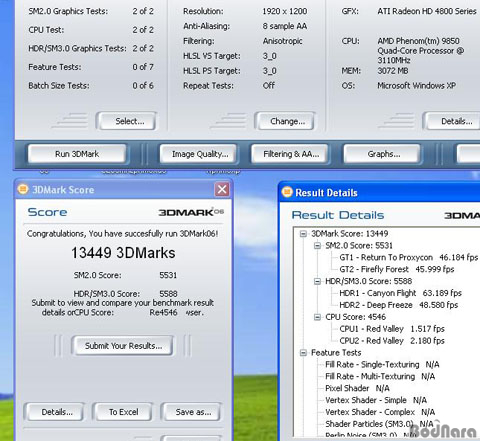Collapse the SM2.0 Score: 5531 node
This screenshot has width=480, height=441.
point(317,246)
